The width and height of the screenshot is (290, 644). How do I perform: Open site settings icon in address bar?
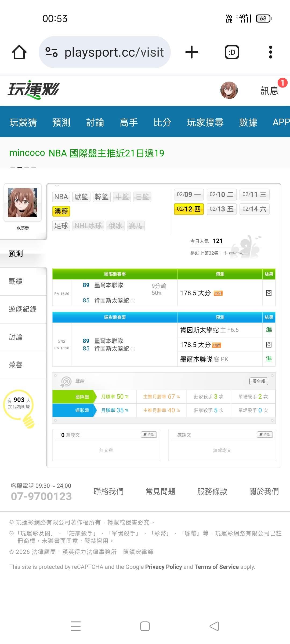[x=52, y=52]
